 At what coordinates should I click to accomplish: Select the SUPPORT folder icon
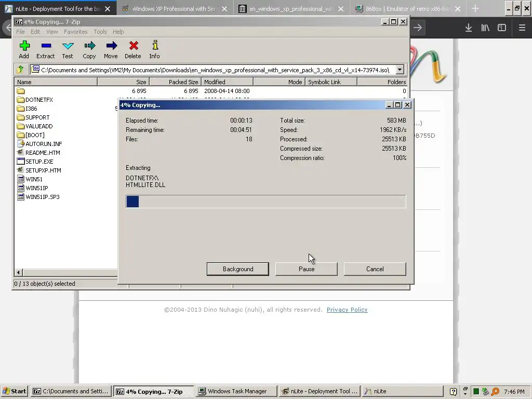[21, 117]
